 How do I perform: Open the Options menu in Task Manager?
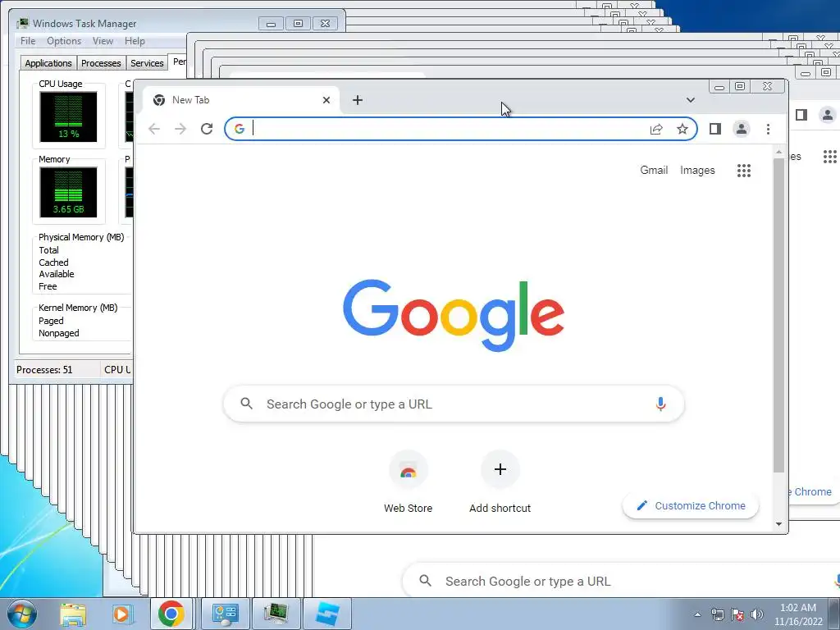64,41
